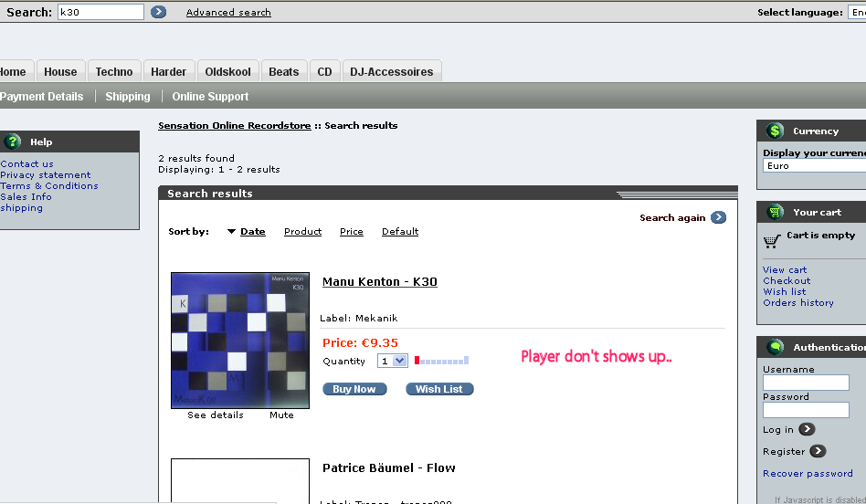Switch to the Oldskool tab

pos(227,72)
